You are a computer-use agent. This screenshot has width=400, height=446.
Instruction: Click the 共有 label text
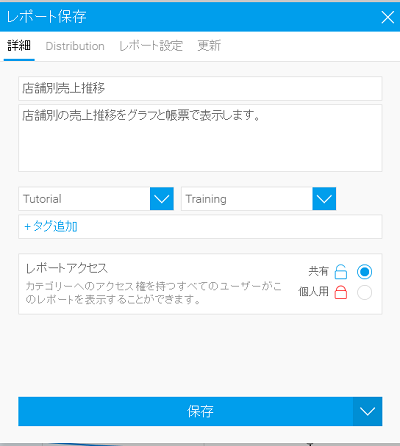318,271
